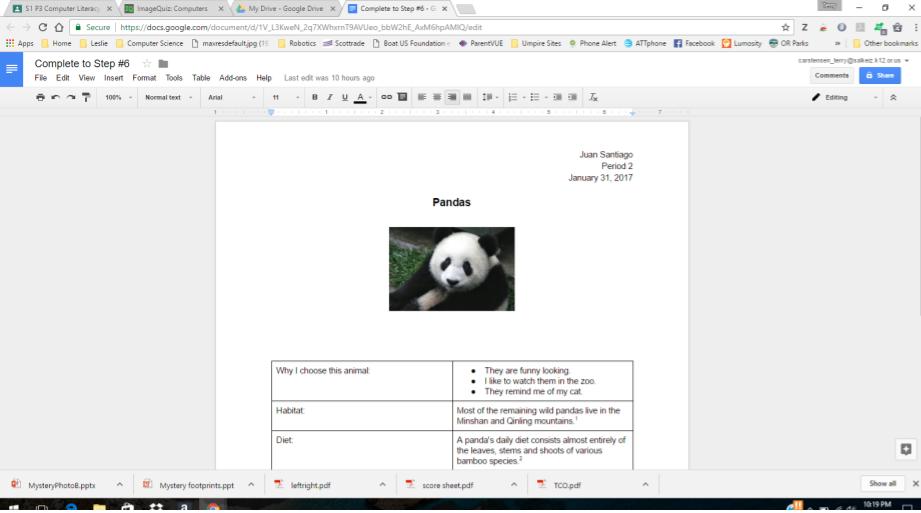Image resolution: width=921 pixels, height=513 pixels.
Task: Open the Comments button
Action: 831,75
